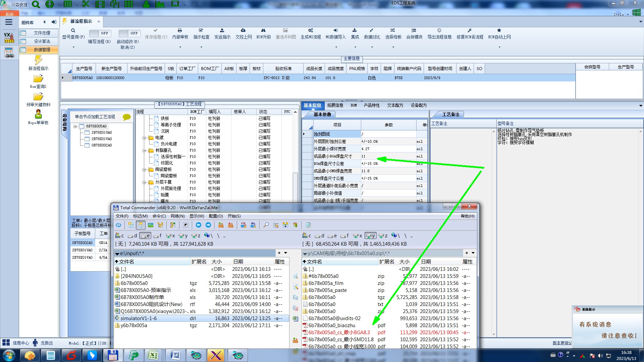This screenshot has height=362, width=644.
Task: Open the 配置(O) menu in Total Commander
Action: point(216,216)
